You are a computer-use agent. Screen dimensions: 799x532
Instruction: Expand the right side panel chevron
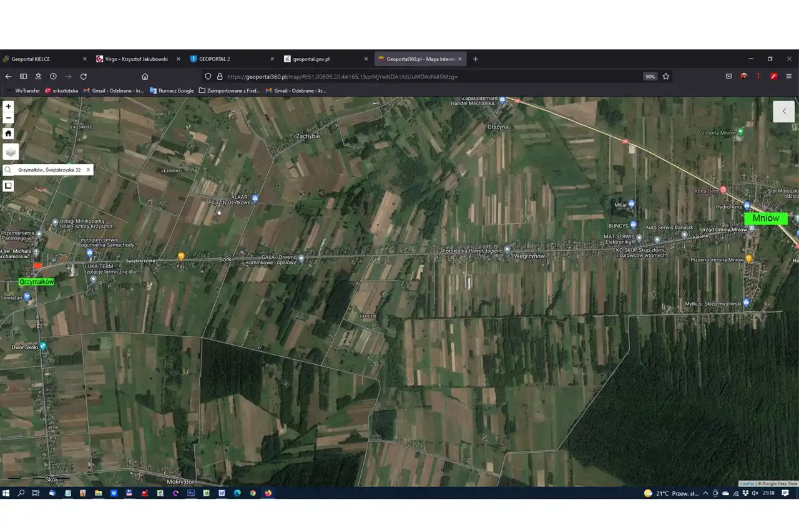click(784, 112)
